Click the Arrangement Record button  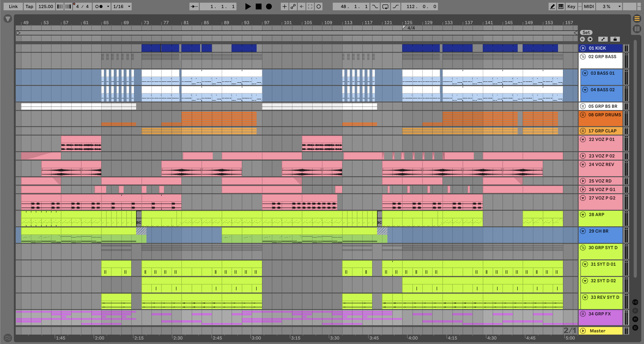[x=269, y=6]
